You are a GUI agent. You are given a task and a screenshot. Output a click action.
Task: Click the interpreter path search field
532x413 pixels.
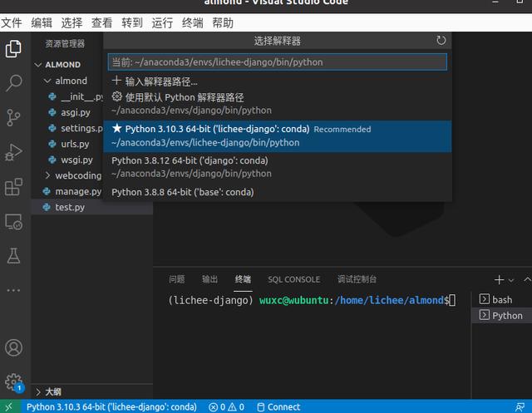pyautogui.click(x=277, y=62)
